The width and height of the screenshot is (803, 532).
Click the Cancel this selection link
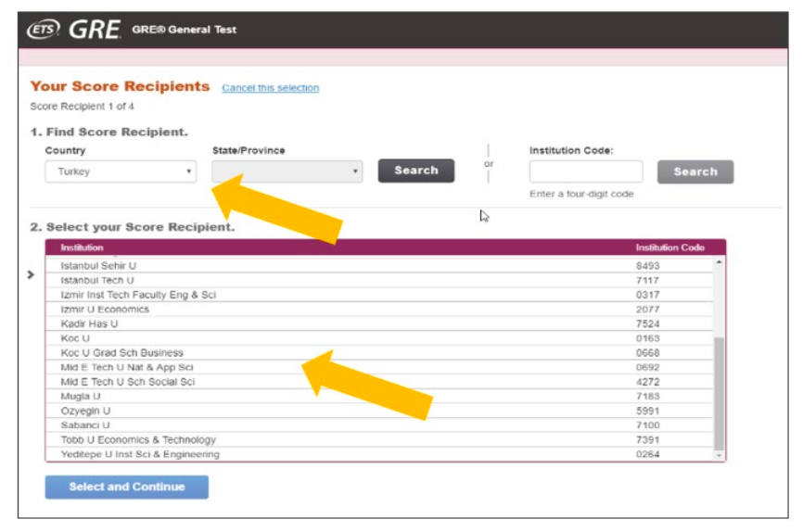[270, 88]
